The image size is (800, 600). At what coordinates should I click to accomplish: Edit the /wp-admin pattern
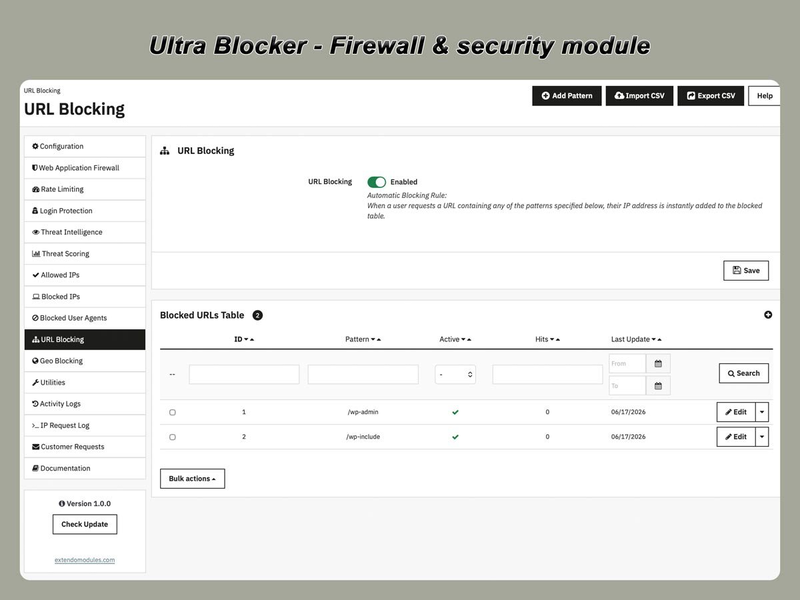click(x=736, y=412)
